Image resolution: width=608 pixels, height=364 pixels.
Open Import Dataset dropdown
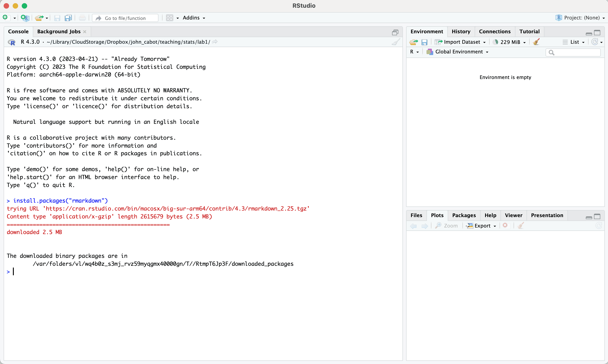click(x=462, y=42)
